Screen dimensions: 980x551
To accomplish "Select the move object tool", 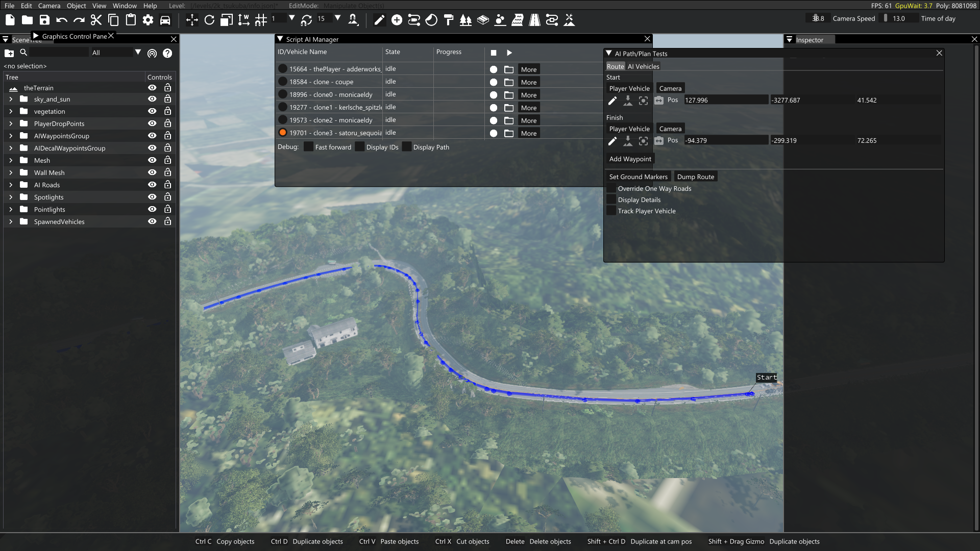I will point(192,20).
